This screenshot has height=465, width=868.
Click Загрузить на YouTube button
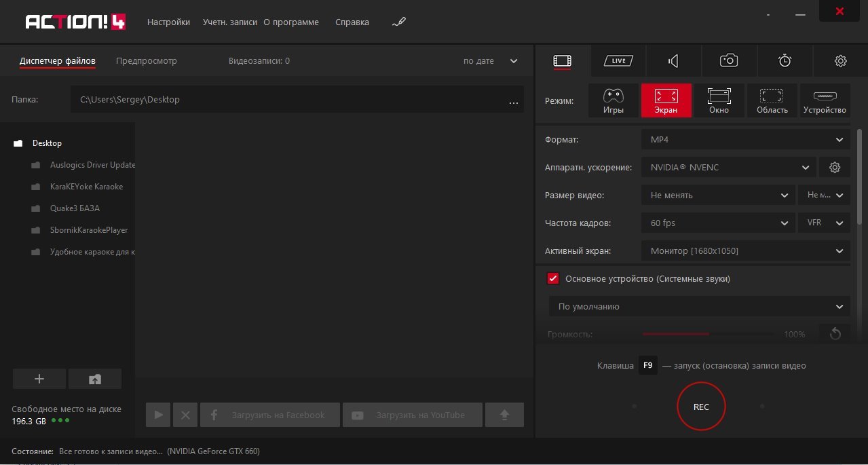coord(413,415)
